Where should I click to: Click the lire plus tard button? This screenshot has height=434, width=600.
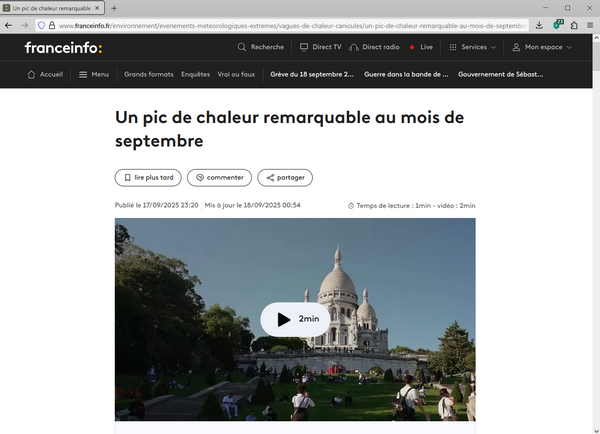[x=148, y=177]
